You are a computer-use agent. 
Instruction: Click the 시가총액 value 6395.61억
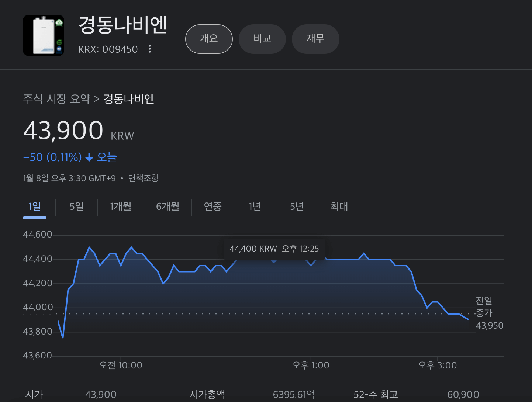coord(294,395)
